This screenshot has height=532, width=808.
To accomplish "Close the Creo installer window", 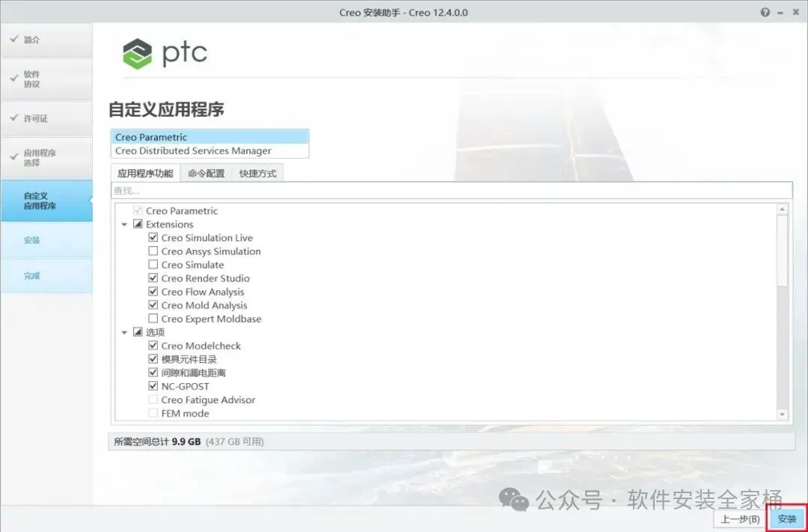I will click(795, 13).
